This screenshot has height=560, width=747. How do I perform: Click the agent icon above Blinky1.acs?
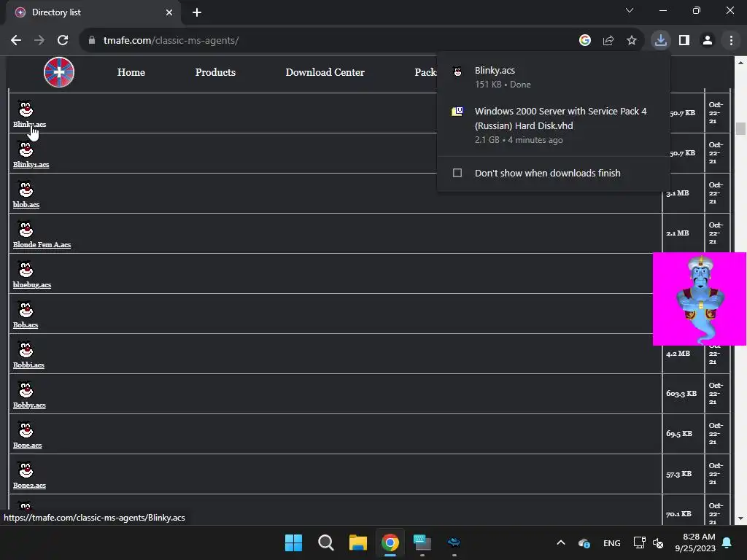(x=26, y=149)
